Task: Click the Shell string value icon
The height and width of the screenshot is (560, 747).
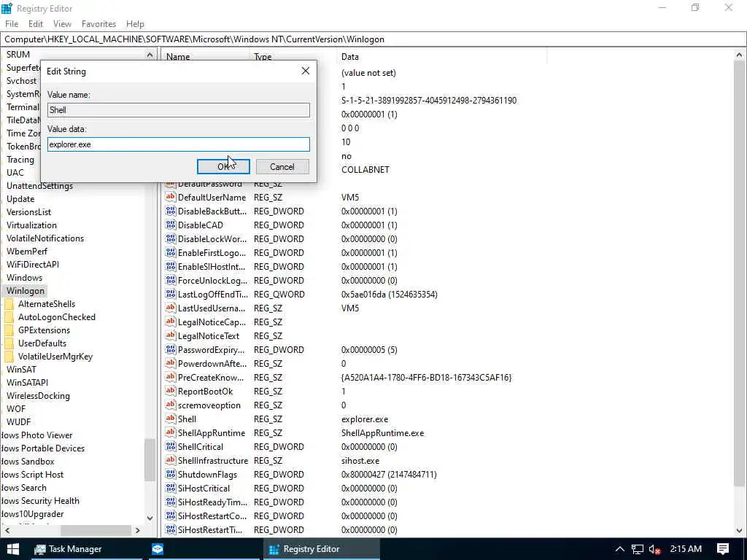Action: [x=171, y=419]
